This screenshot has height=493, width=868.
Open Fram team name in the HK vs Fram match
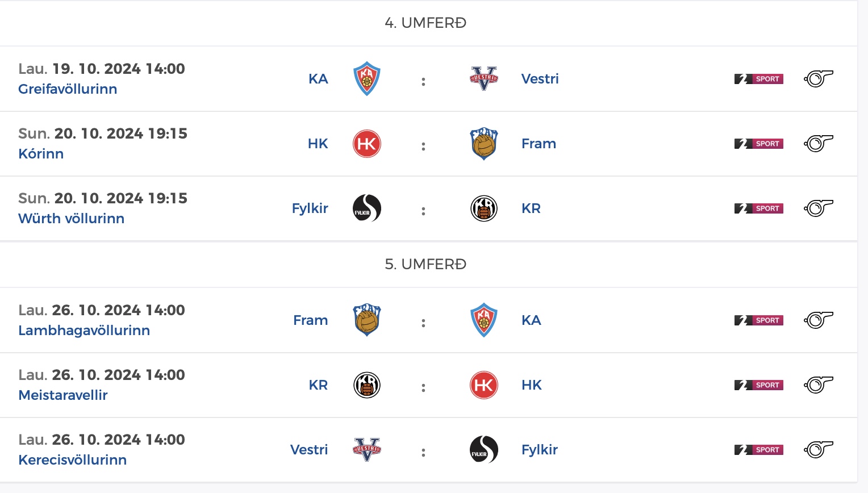tap(539, 144)
